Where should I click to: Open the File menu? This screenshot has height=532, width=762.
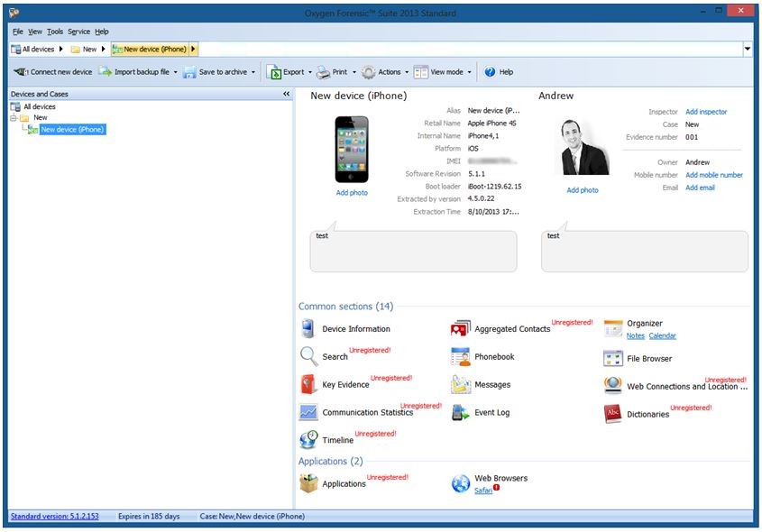pos(17,32)
